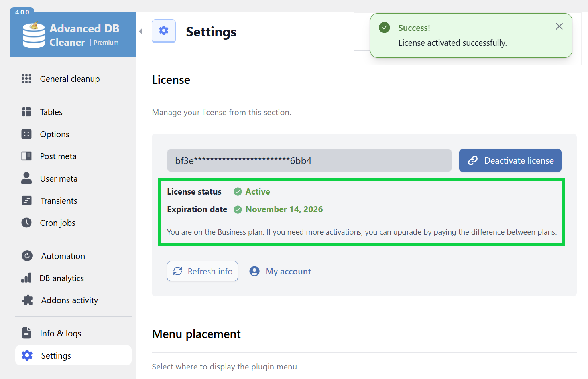Click the Refresh info button

pyautogui.click(x=203, y=271)
